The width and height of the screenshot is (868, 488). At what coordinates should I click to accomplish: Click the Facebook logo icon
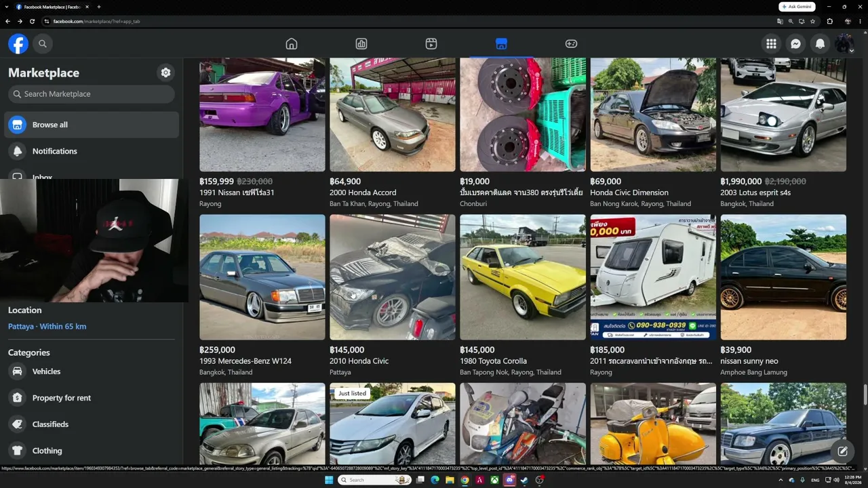(18, 44)
